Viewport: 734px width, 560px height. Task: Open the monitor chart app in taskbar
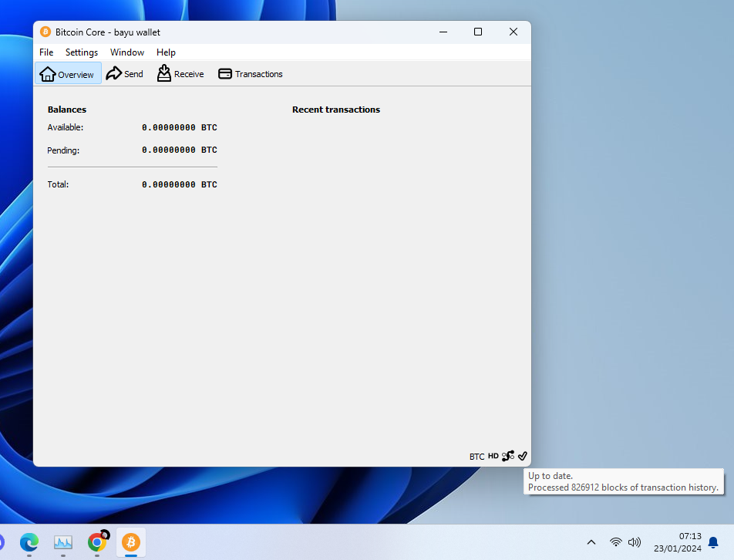(x=63, y=542)
